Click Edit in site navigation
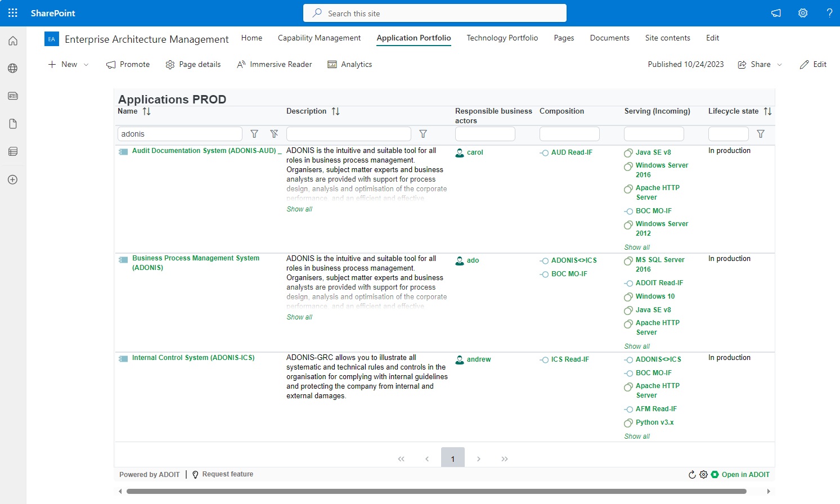This screenshot has height=504, width=840. pyautogui.click(x=712, y=38)
